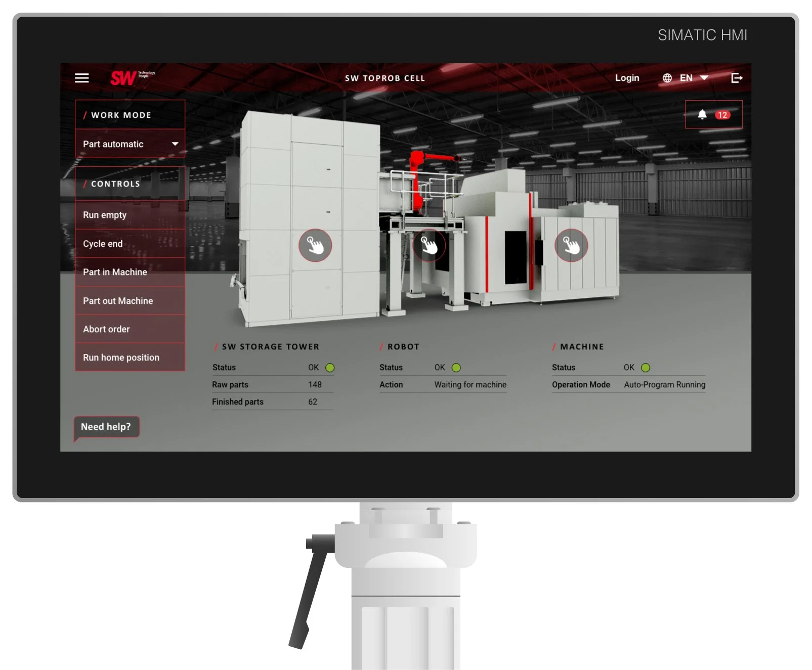Image resolution: width=812 pixels, height=670 pixels.
Task: Click the SIMATIC HMI bezel label
Action: (x=702, y=35)
